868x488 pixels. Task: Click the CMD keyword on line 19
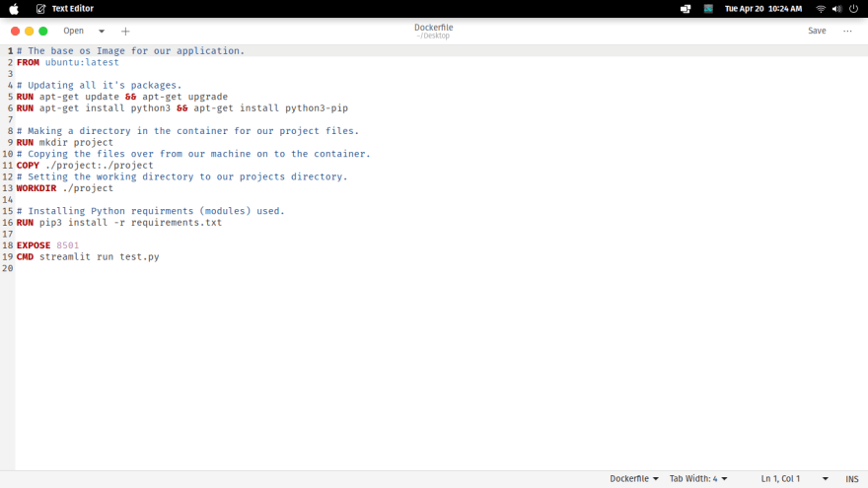click(25, 256)
